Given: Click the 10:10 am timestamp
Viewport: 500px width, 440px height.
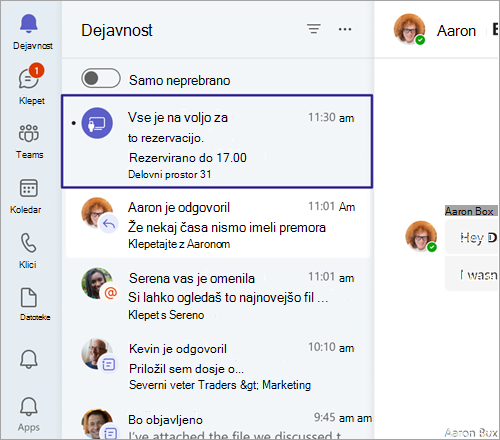Looking at the screenshot, I should pyautogui.click(x=331, y=347).
